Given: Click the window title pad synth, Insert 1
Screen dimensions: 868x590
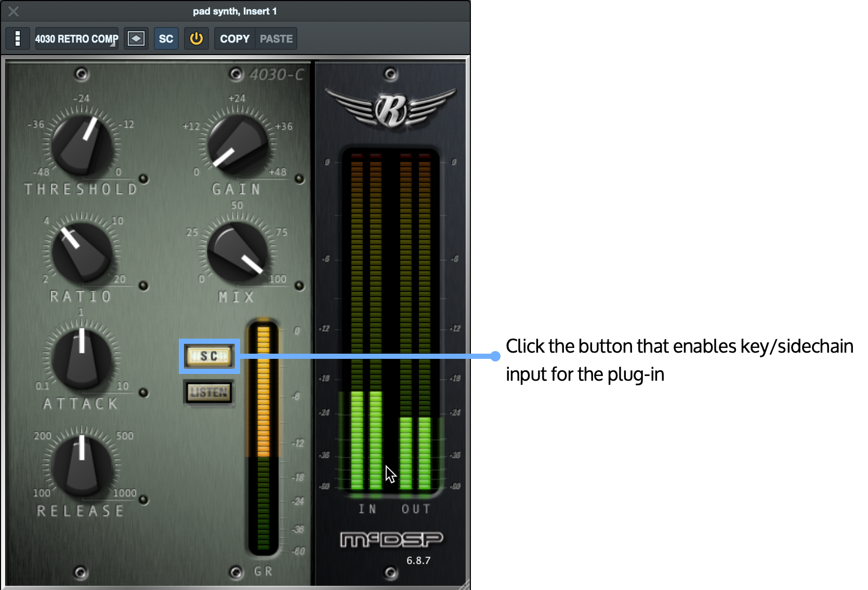Looking at the screenshot, I should coord(235,11).
